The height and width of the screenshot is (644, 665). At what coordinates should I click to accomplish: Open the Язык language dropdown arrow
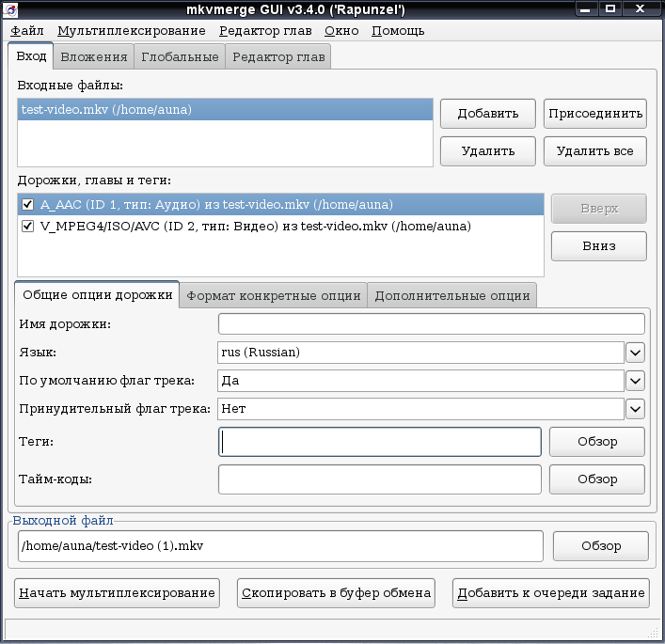point(635,353)
